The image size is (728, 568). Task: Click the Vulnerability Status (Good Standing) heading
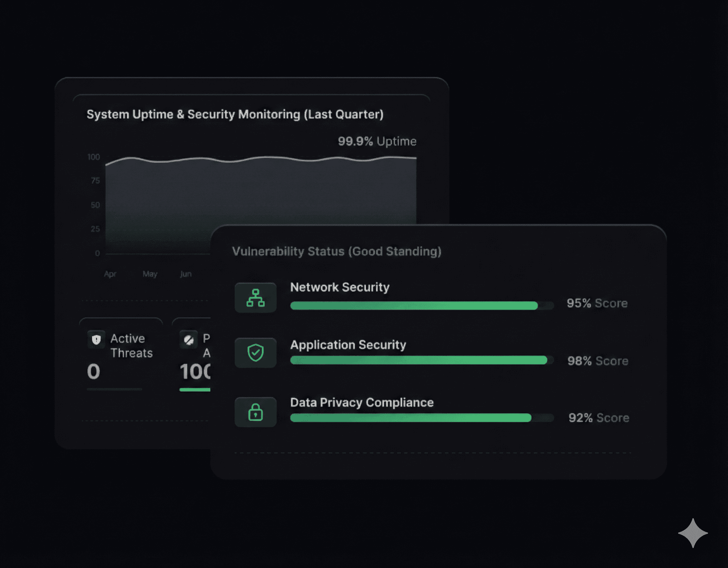[x=337, y=251]
